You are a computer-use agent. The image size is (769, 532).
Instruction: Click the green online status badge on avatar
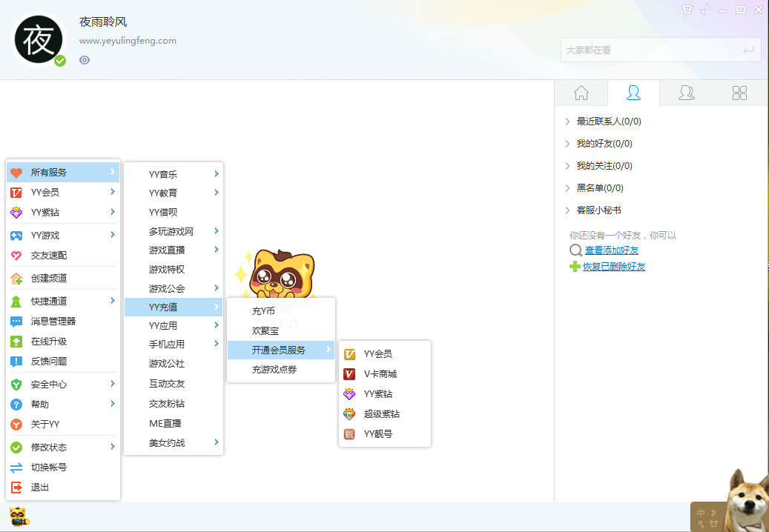pos(60,61)
